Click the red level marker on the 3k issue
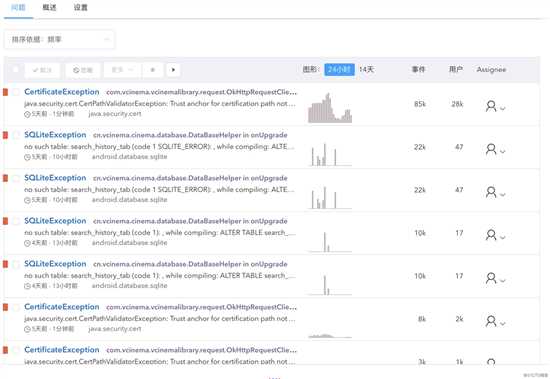The width and height of the screenshot is (550, 379). (x=5, y=350)
